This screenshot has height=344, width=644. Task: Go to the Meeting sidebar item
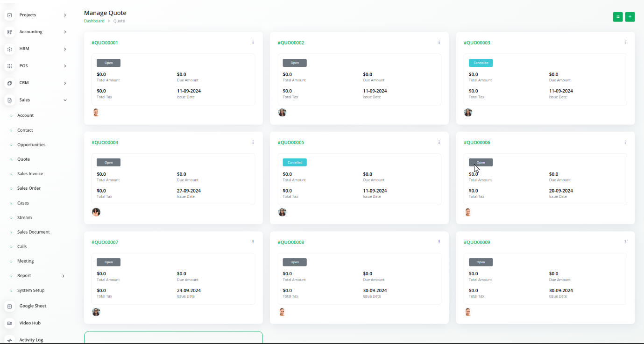[25, 261]
